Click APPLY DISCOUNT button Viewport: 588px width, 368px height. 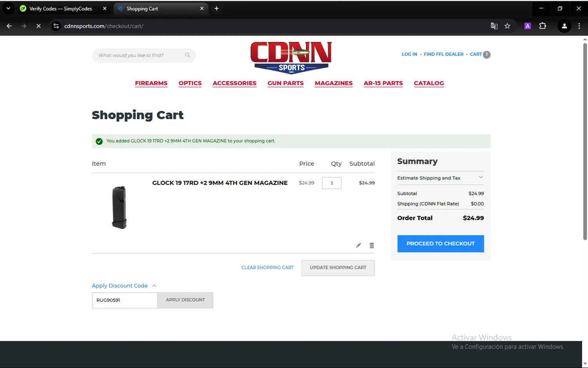tap(185, 300)
